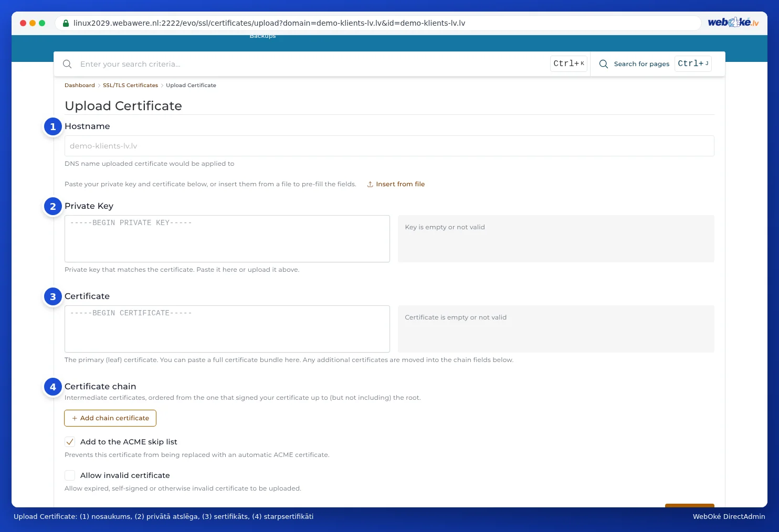779x532 pixels.
Task: Click the upload icon beside Insert from file
Action: point(370,184)
